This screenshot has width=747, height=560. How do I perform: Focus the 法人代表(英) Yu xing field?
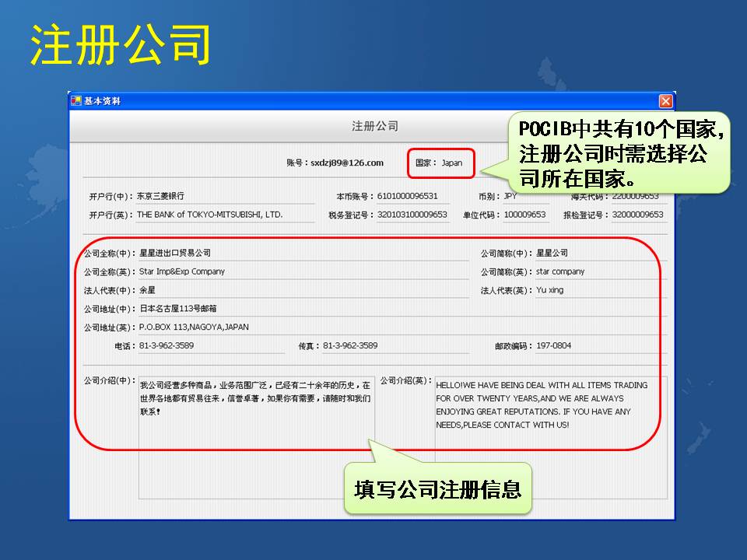coord(599,290)
